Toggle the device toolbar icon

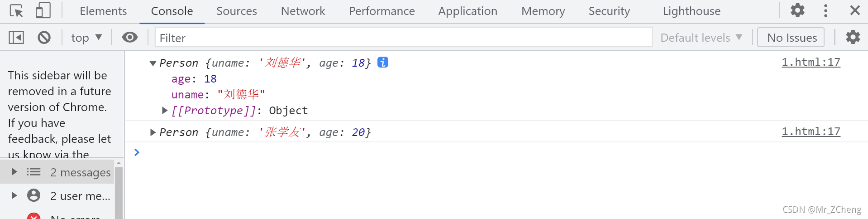43,10
